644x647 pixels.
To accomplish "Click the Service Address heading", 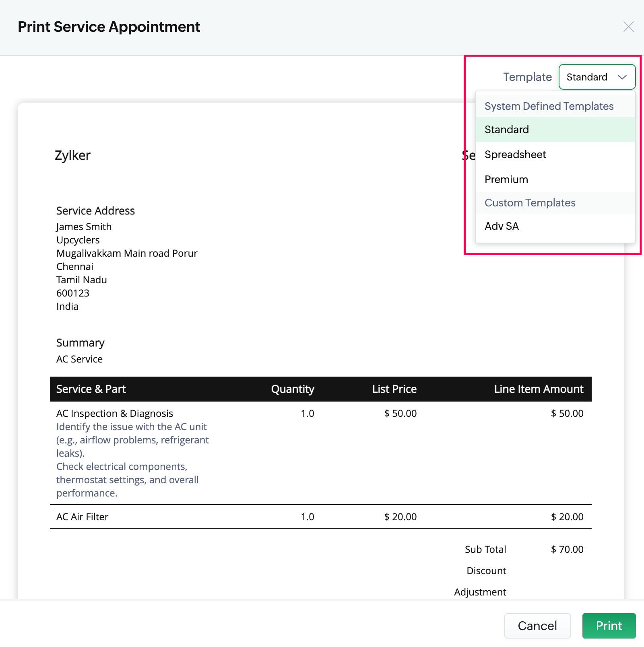I will 95,211.
